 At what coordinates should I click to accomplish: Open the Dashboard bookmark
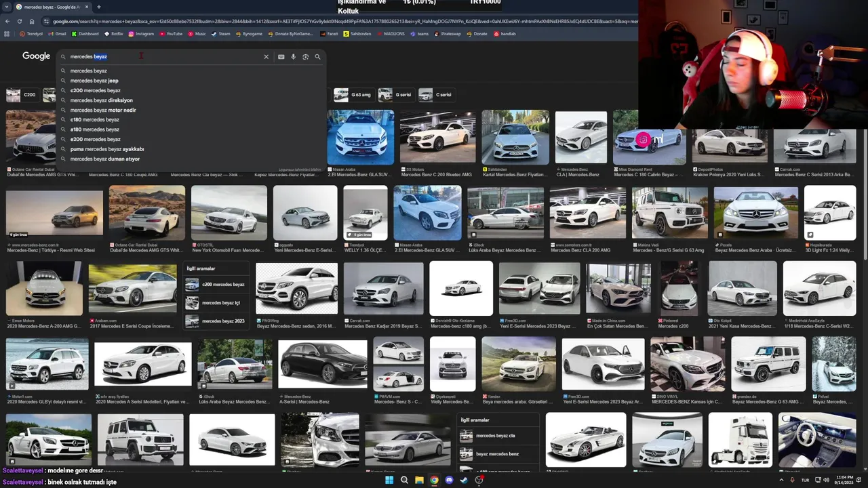point(85,34)
